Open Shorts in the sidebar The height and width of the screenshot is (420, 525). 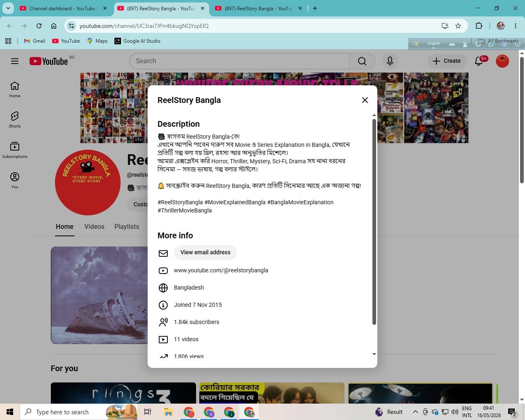[x=15, y=120]
